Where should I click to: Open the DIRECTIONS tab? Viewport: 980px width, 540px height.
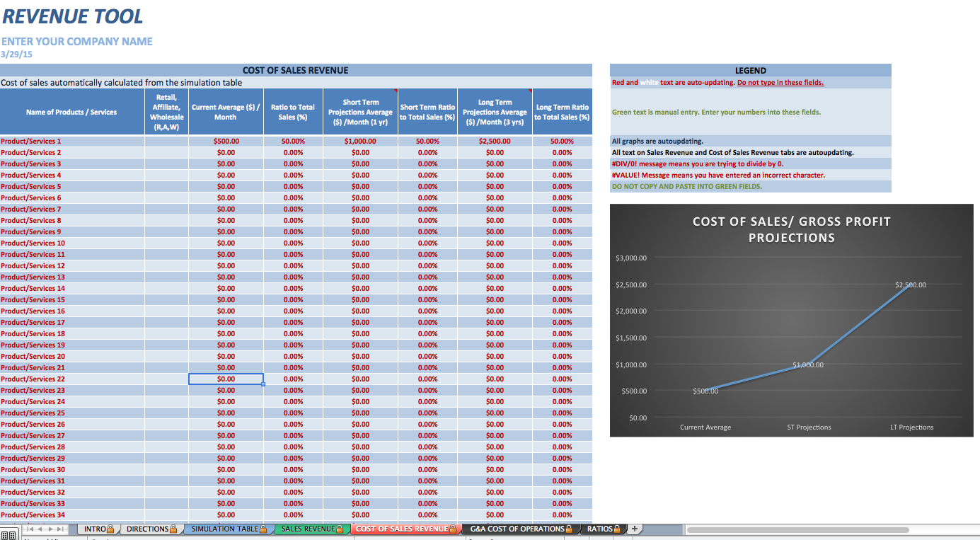pos(149,529)
